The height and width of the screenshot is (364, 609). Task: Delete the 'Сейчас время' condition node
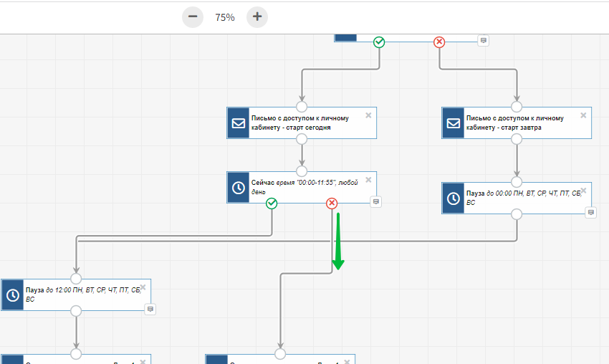pyautogui.click(x=368, y=179)
